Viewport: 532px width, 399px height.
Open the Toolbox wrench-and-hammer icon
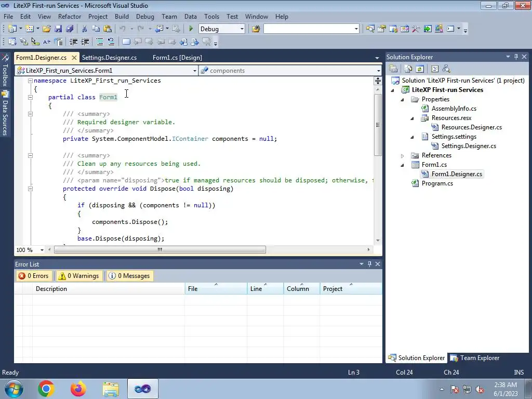[x=416, y=29]
